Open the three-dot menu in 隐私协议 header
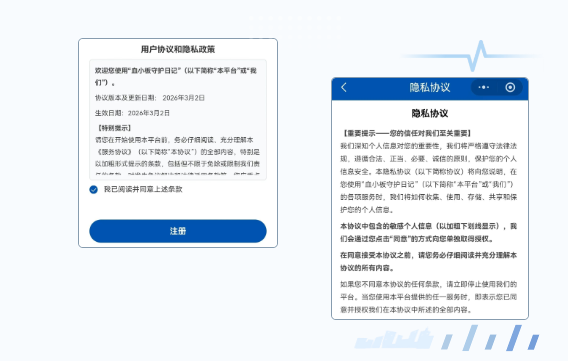This screenshot has height=361, width=568. [x=484, y=87]
